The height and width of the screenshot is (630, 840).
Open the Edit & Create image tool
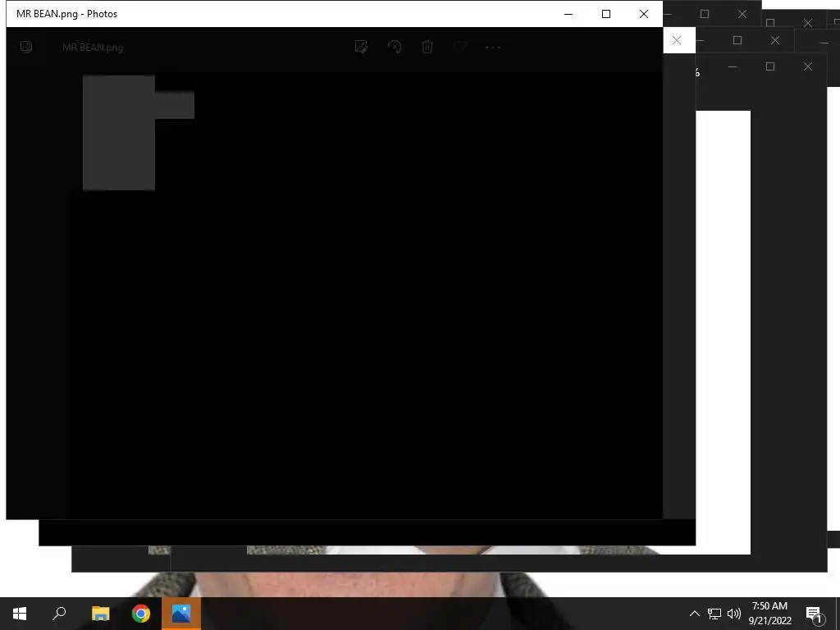coord(361,47)
